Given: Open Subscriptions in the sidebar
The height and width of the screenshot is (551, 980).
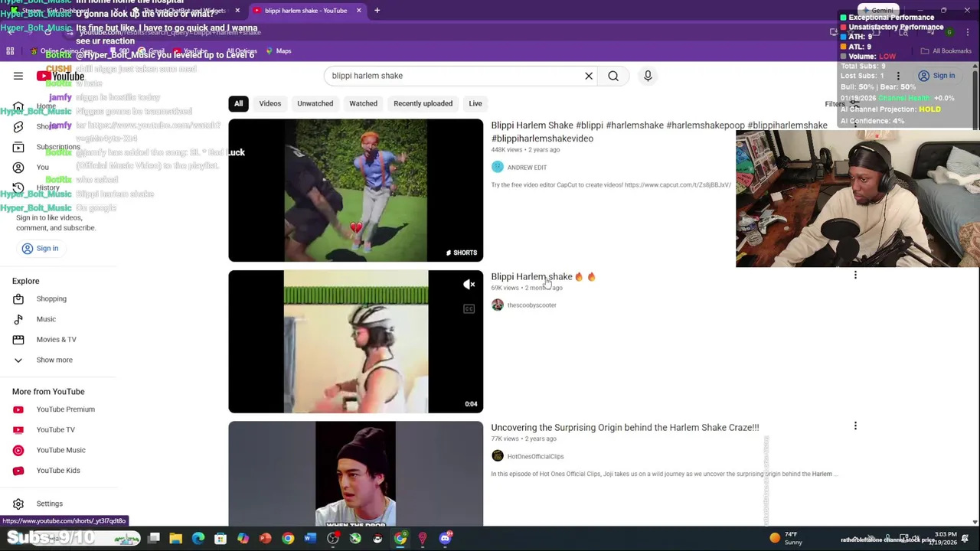Looking at the screenshot, I should click(x=47, y=147).
